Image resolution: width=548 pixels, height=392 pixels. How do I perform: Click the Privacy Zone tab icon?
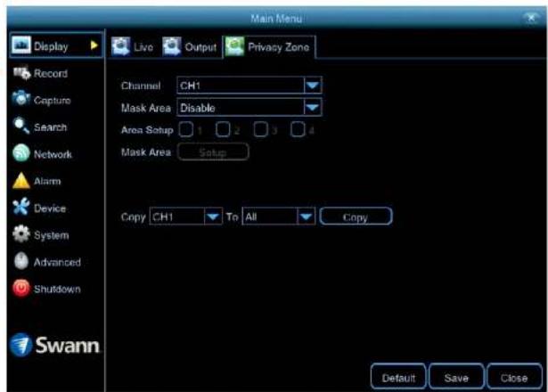[x=234, y=46]
